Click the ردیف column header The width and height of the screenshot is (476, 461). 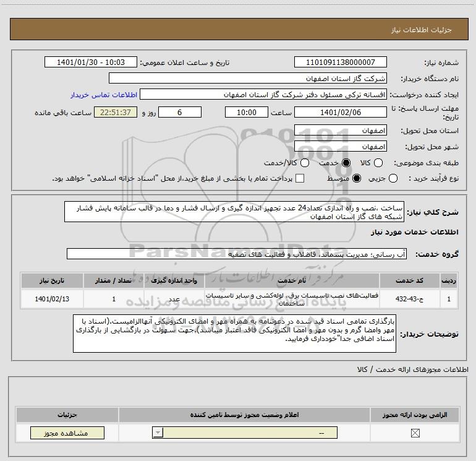(449, 280)
